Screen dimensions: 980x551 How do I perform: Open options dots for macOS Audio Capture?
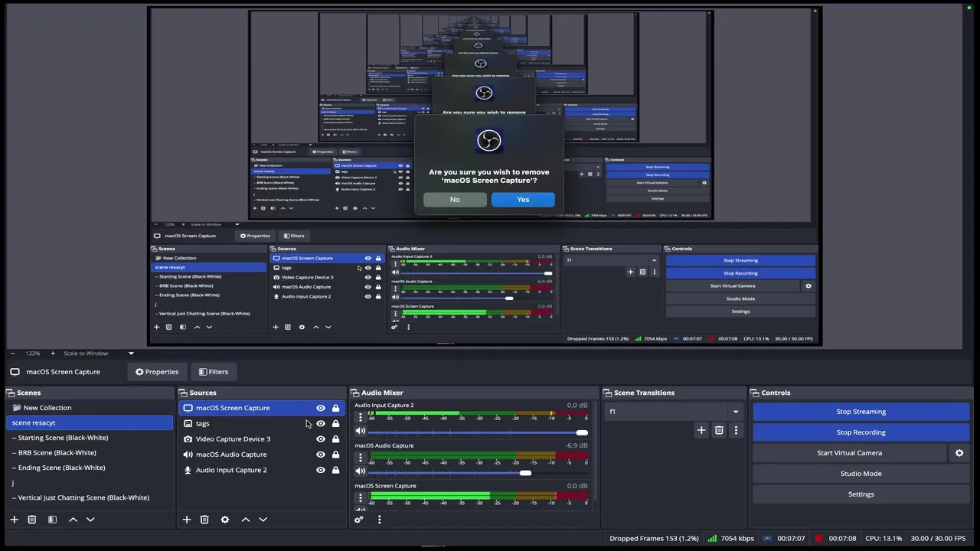pyautogui.click(x=360, y=458)
